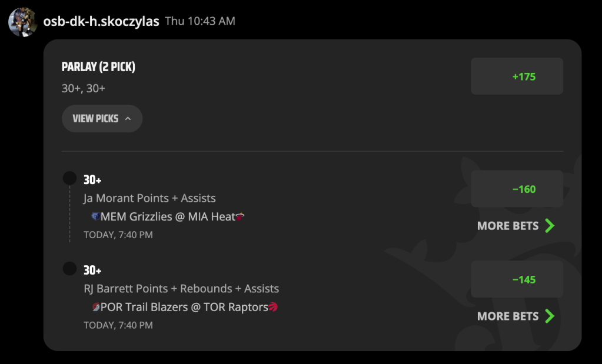Open MEM Grizzlies @ MIA Heat matchup

pyautogui.click(x=168, y=216)
